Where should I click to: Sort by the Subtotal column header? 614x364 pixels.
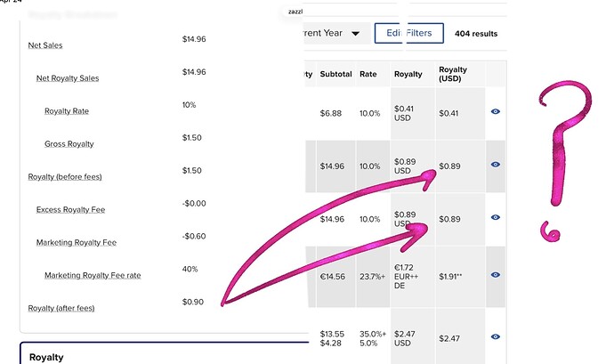point(335,74)
